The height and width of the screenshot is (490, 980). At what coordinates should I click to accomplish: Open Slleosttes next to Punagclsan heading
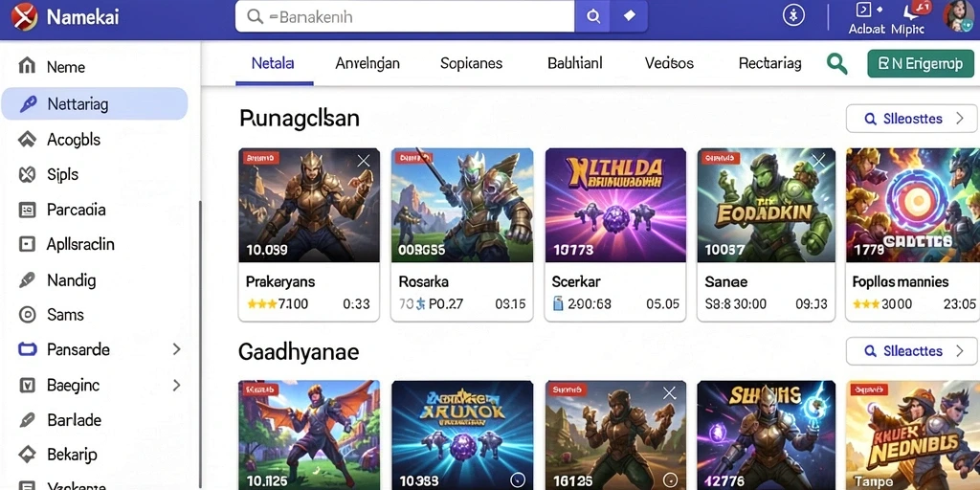pos(911,119)
